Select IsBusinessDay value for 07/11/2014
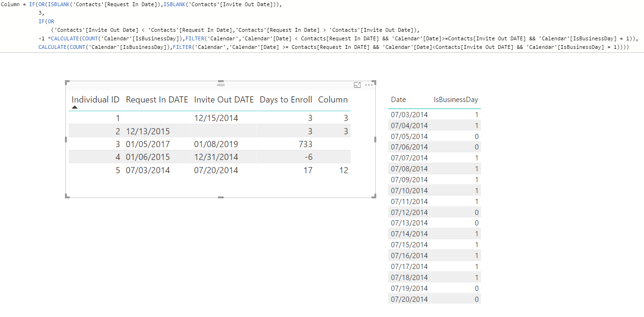This screenshot has width=644, height=317. click(x=476, y=201)
